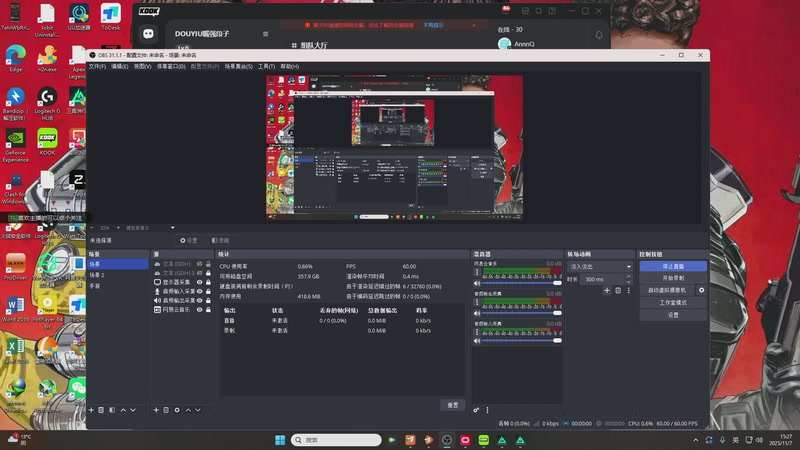Add a new scene with the plus icon
This screenshot has width=800, height=450.
pyautogui.click(x=91, y=410)
